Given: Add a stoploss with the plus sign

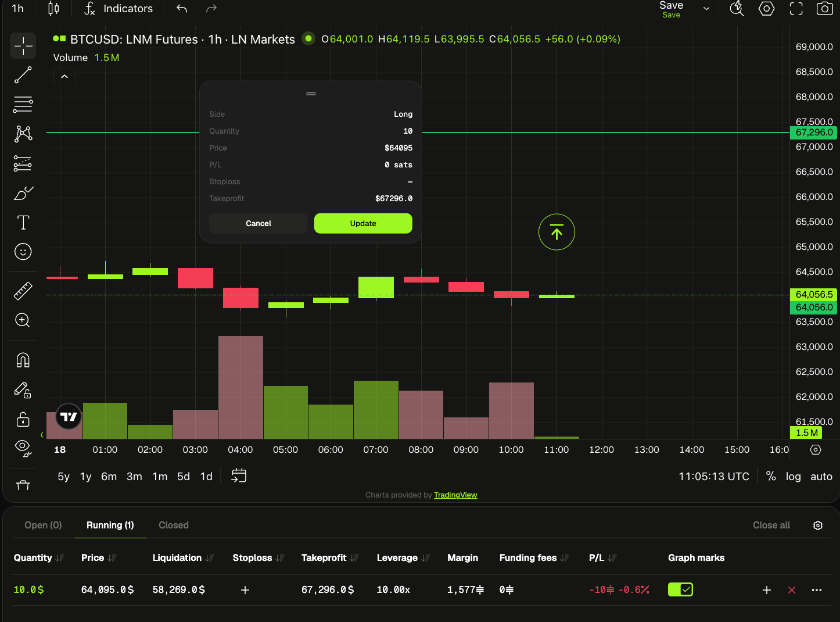Looking at the screenshot, I should 245,590.
